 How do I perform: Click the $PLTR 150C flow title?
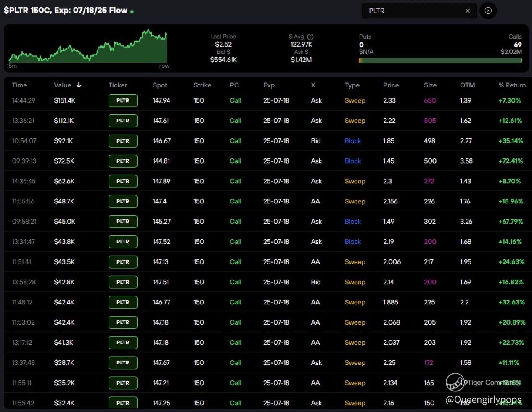(x=66, y=10)
